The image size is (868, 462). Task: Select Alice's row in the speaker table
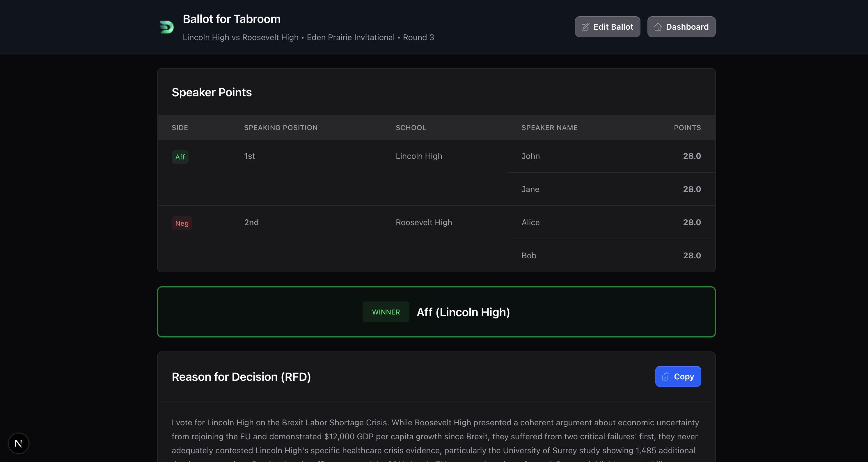[x=530, y=222]
